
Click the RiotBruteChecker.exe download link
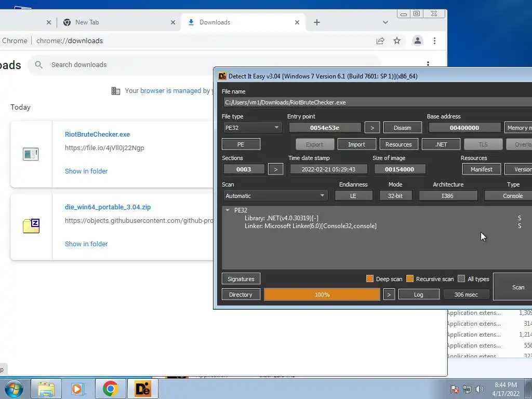coord(97,135)
